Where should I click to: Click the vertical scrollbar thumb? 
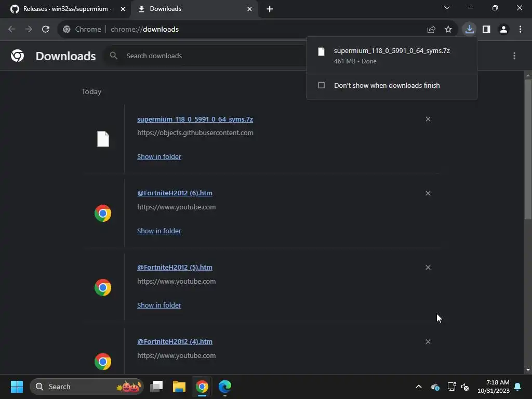528,149
